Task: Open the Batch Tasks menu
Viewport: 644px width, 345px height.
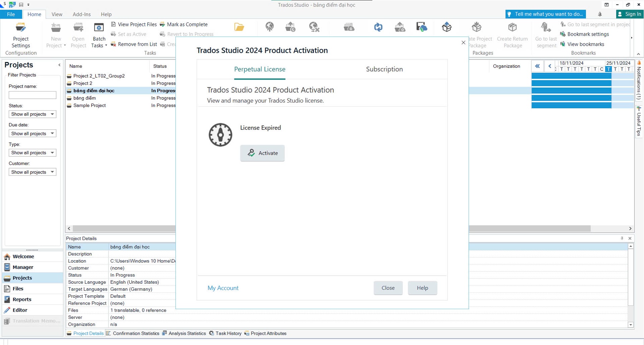Action: click(x=99, y=35)
